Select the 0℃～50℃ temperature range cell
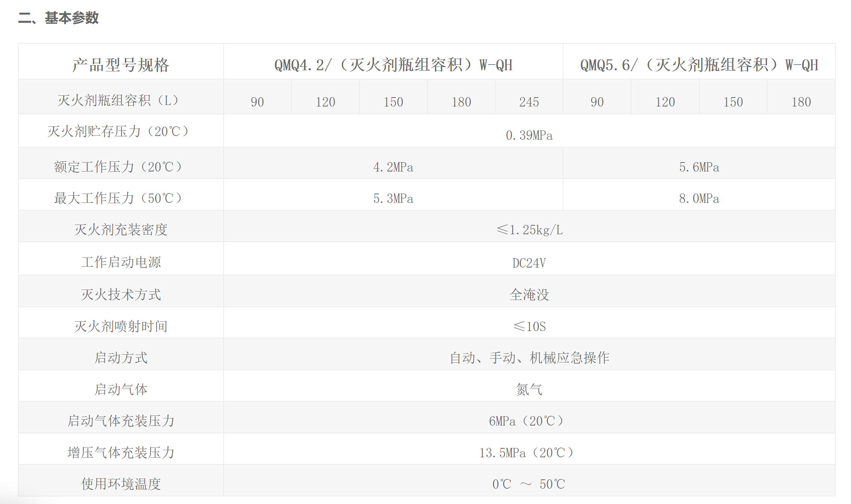 point(529,484)
